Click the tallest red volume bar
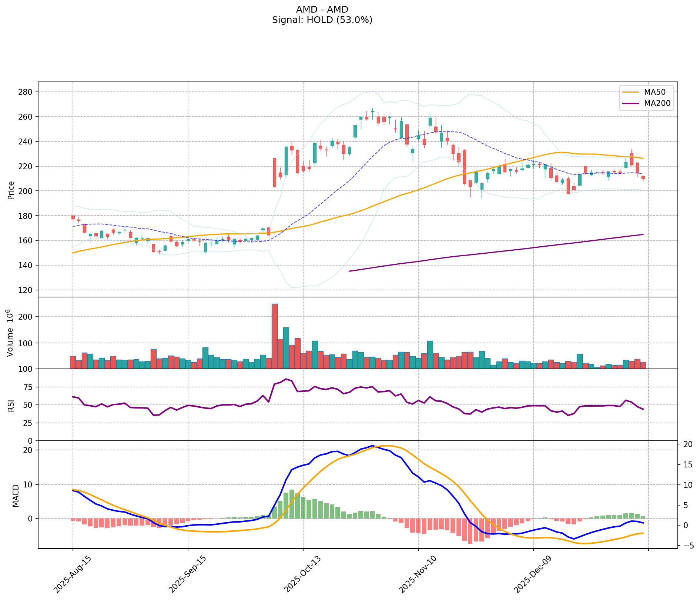 coord(275,336)
